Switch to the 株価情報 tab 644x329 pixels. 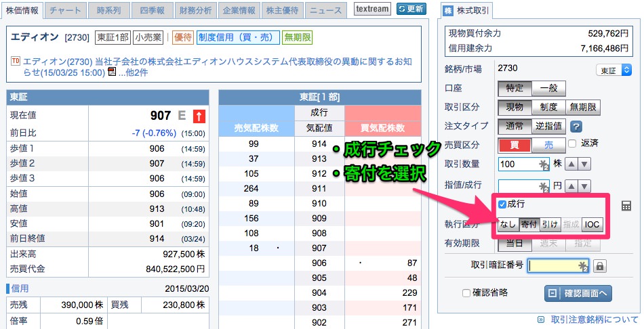click(22, 10)
